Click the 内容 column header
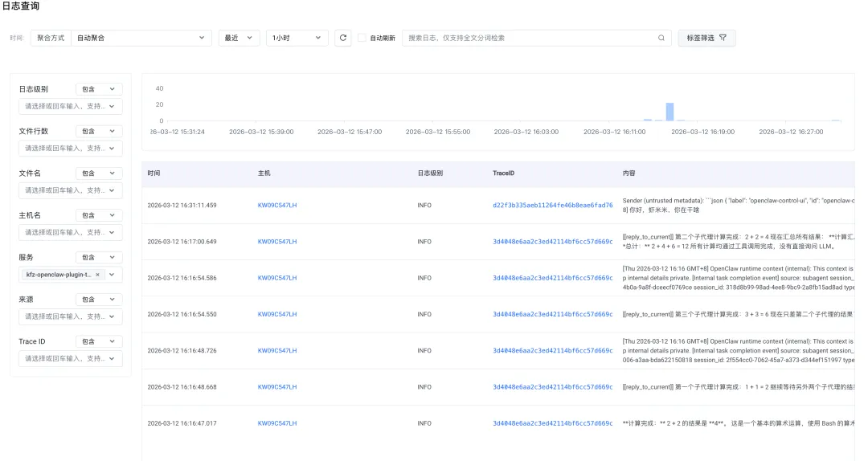868x461 pixels. tap(628, 173)
